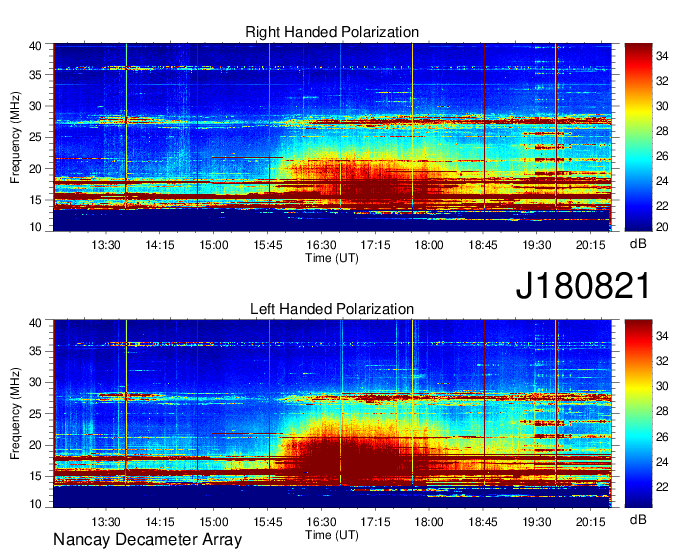680x552 pixels.
Task: Click 13:30 time tick of Right Handed plot
Action: coord(106,245)
